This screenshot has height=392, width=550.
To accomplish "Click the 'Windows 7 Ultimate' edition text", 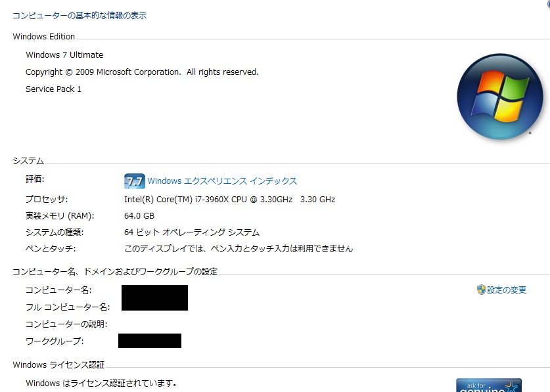I will (64, 55).
